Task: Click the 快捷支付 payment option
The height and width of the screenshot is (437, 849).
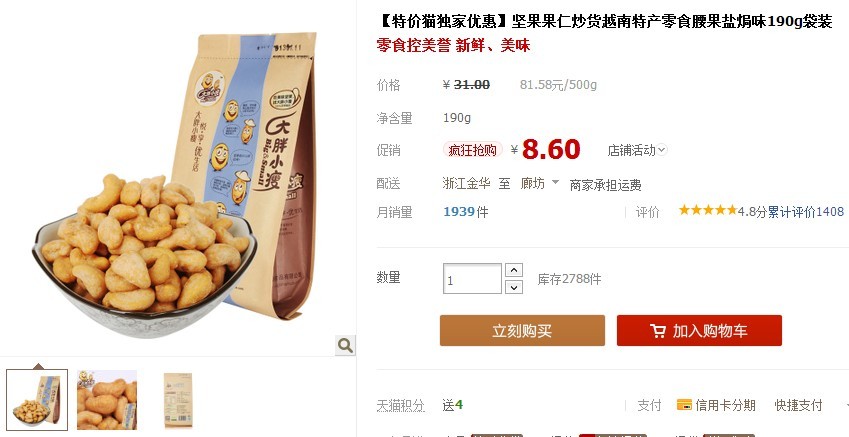Action: [798, 405]
